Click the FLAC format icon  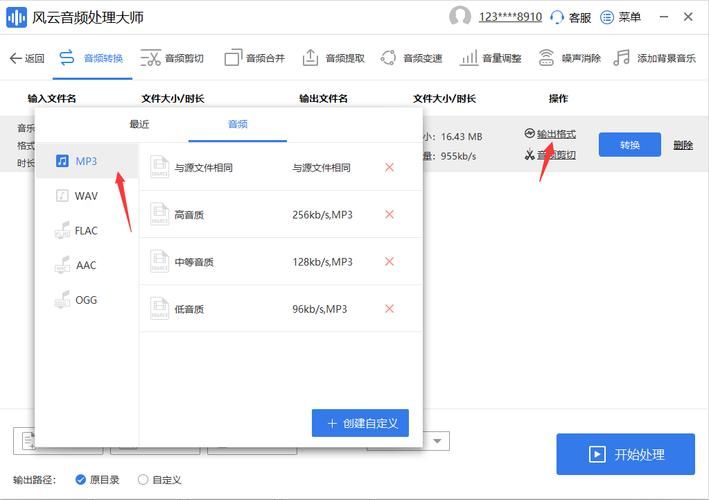(62, 230)
